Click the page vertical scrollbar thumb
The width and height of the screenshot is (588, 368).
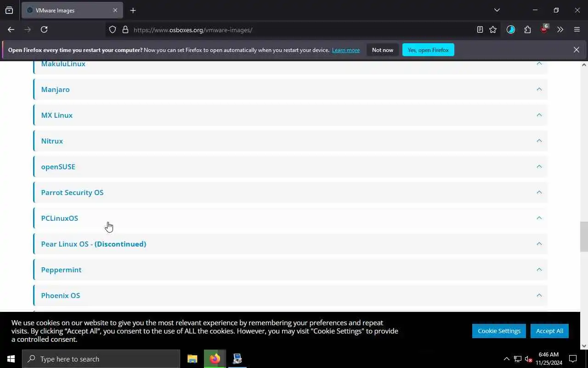(584, 236)
